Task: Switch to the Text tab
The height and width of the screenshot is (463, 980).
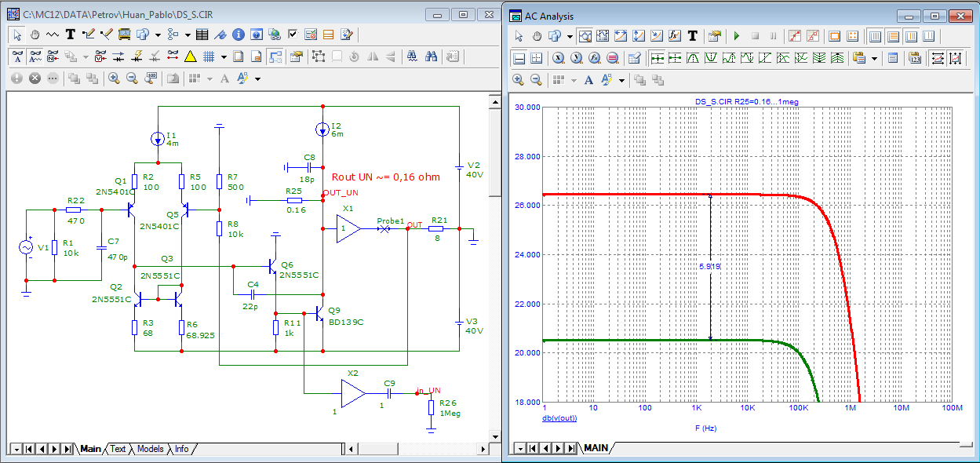Action: 117,449
